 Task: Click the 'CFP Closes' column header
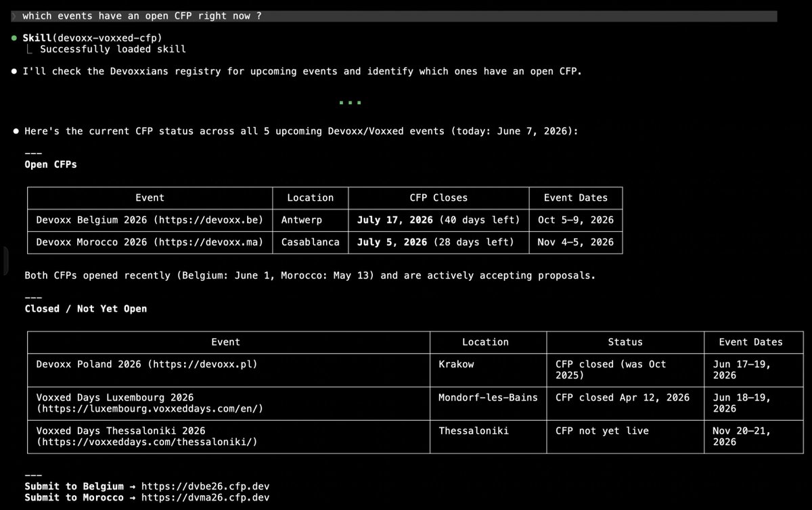tap(438, 198)
